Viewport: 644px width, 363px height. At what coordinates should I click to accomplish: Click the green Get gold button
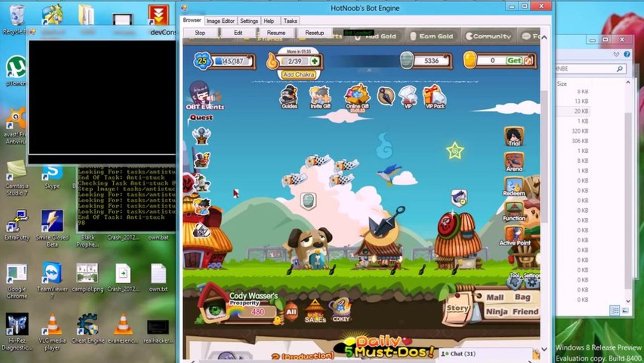(x=514, y=60)
